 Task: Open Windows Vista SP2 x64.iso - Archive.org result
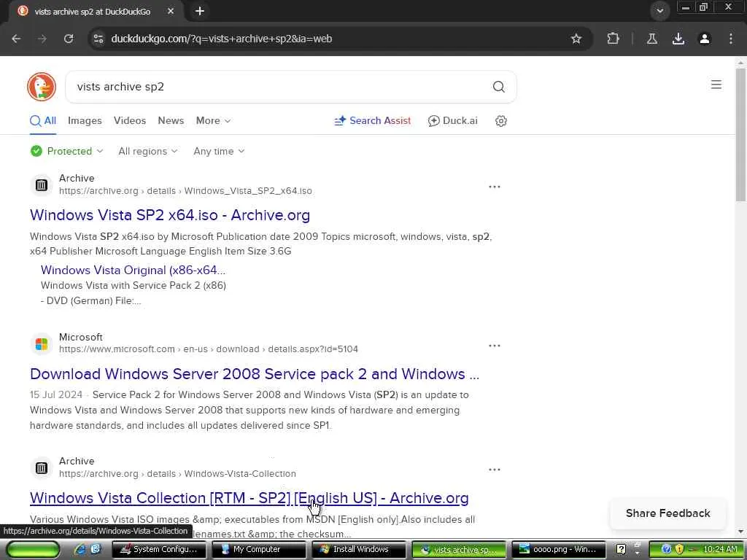pyautogui.click(x=169, y=215)
